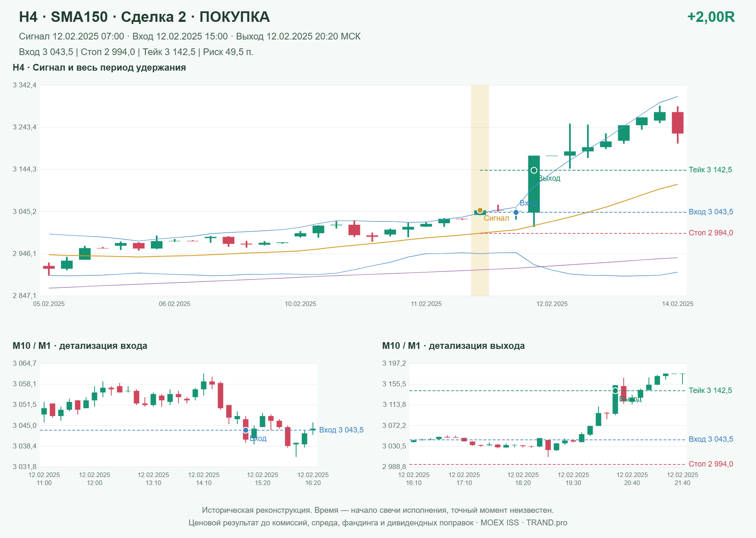This screenshot has height=538, width=756.
Task: Click the 10.02.2025 date tick on H4 chart
Action: pyautogui.click(x=300, y=304)
